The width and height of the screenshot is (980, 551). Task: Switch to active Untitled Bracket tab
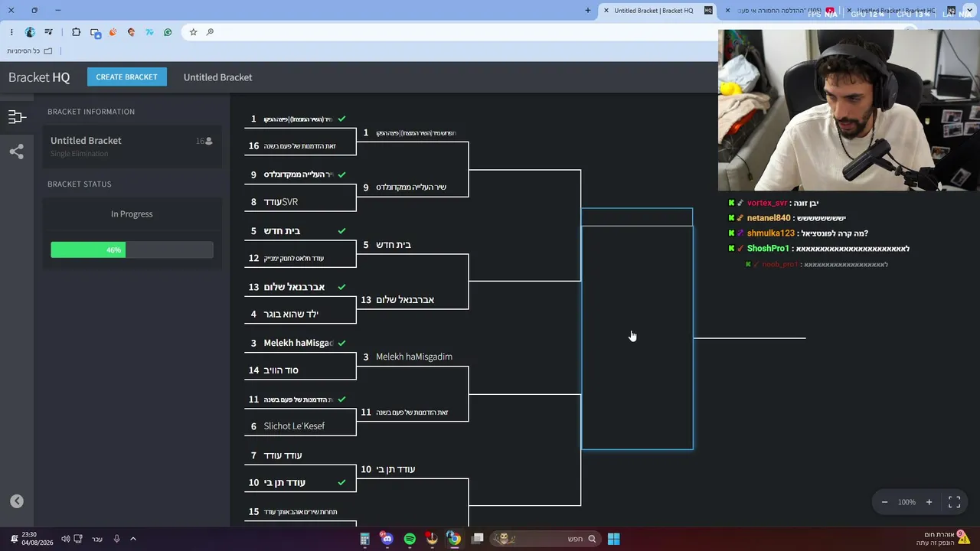pos(658,11)
